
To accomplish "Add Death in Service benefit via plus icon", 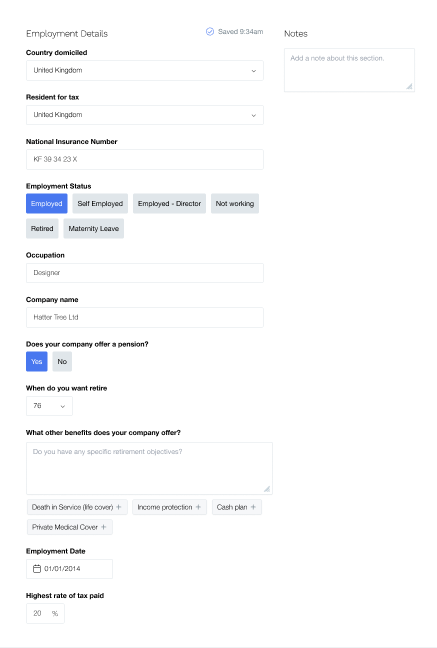I will [119, 507].
